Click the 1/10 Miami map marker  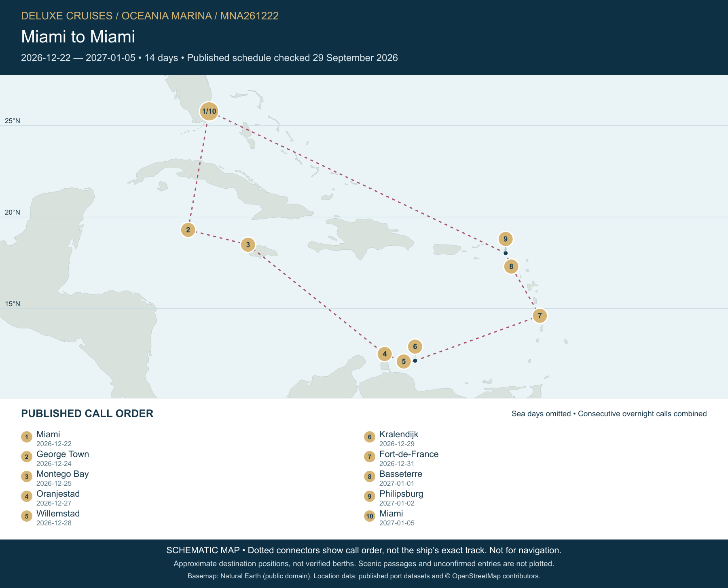209,111
